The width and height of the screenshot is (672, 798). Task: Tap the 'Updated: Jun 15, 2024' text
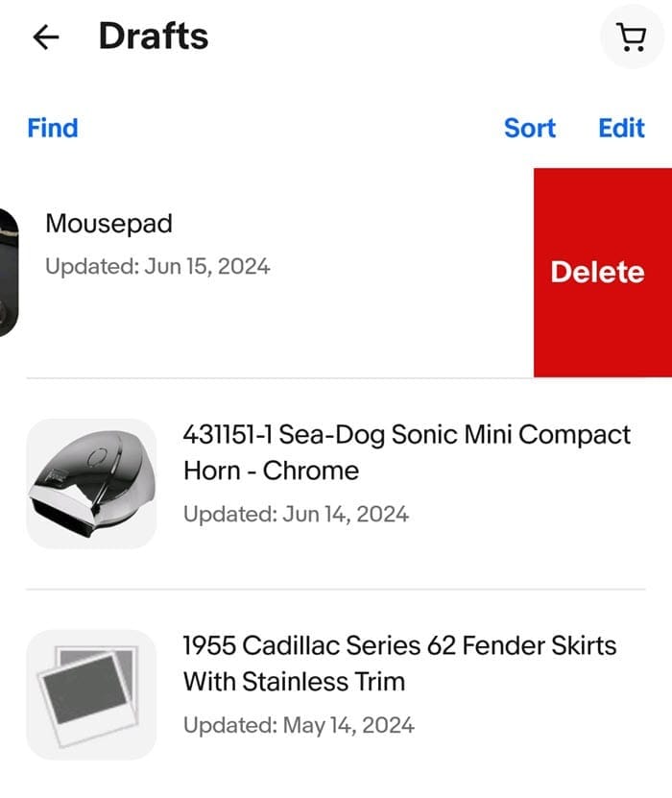(157, 266)
